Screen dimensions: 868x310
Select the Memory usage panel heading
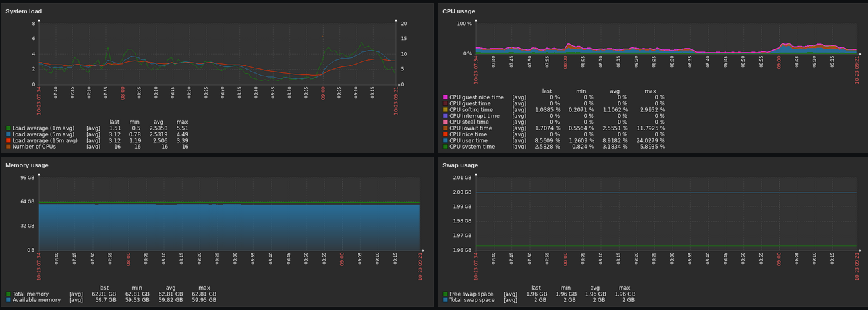27,165
